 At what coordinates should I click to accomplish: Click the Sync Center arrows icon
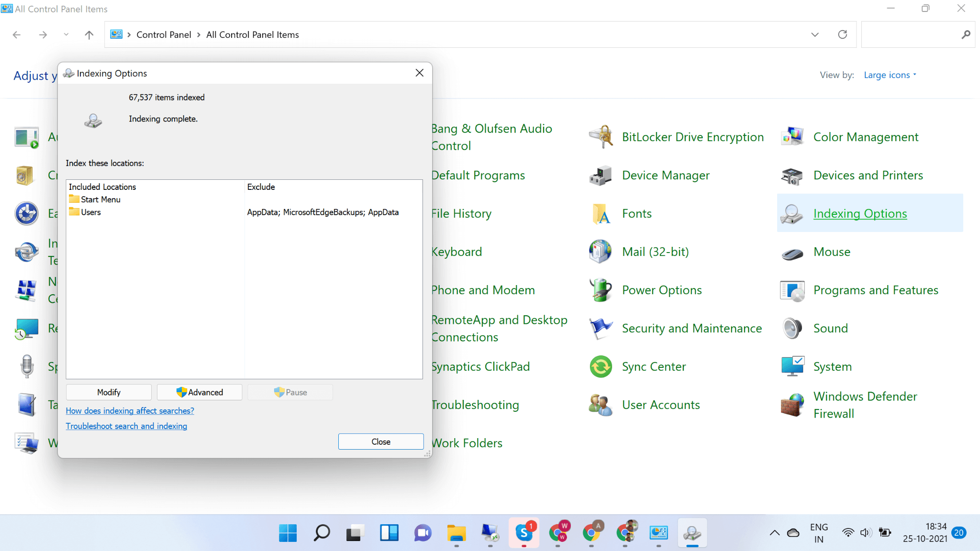click(601, 366)
